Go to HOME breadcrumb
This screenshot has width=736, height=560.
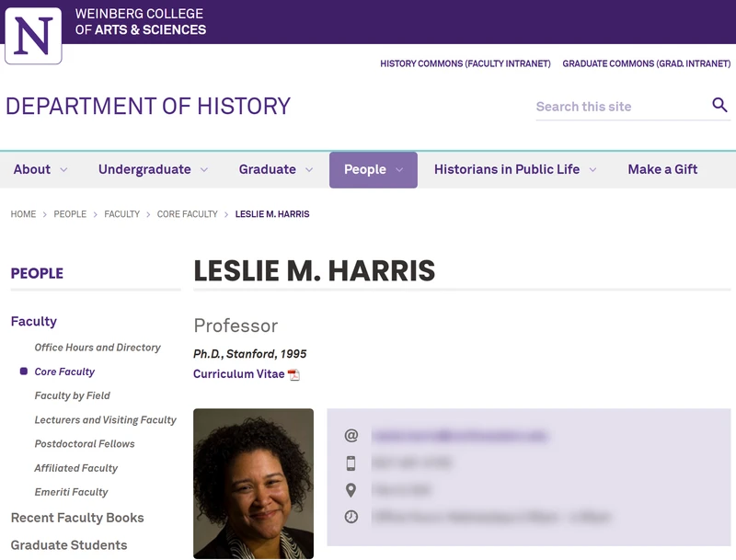pos(24,214)
